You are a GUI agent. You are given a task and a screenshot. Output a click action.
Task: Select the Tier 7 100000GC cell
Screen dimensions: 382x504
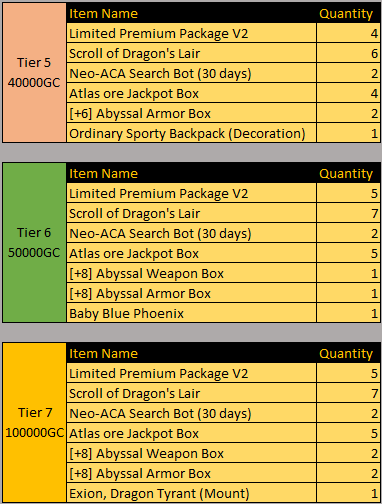tap(34, 422)
